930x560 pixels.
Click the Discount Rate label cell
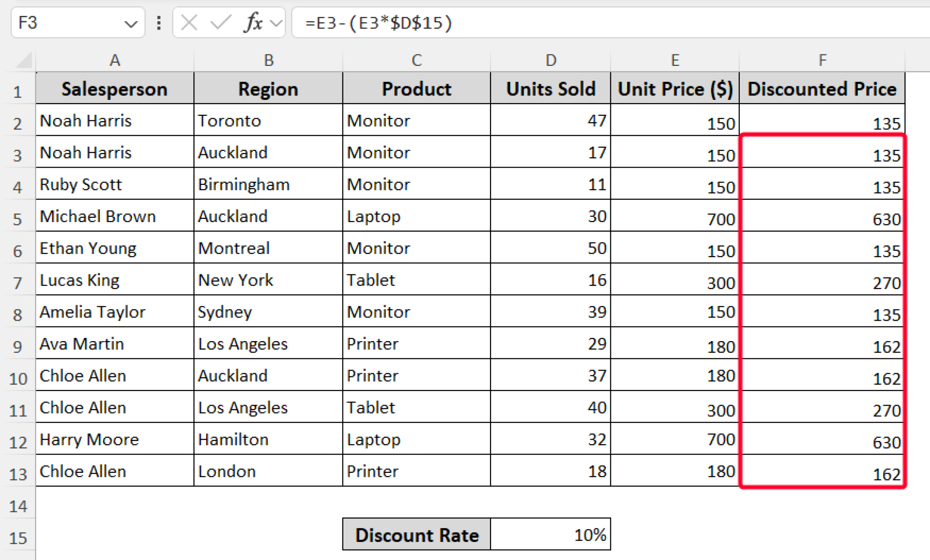416,535
